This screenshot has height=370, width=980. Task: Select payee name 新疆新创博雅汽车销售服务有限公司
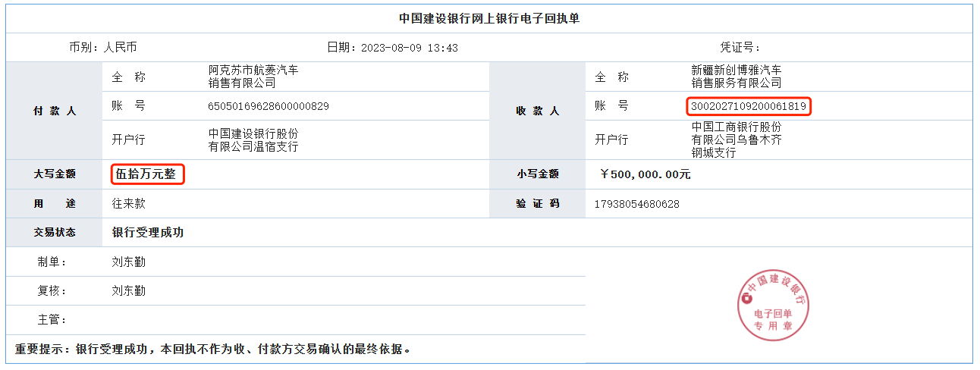coord(737,77)
